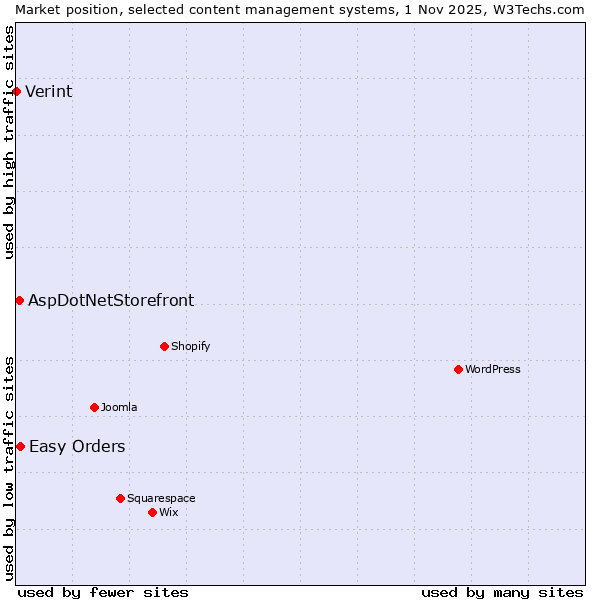The width and height of the screenshot is (600, 600).
Task: Click the Wix label text
Action: tap(168, 512)
